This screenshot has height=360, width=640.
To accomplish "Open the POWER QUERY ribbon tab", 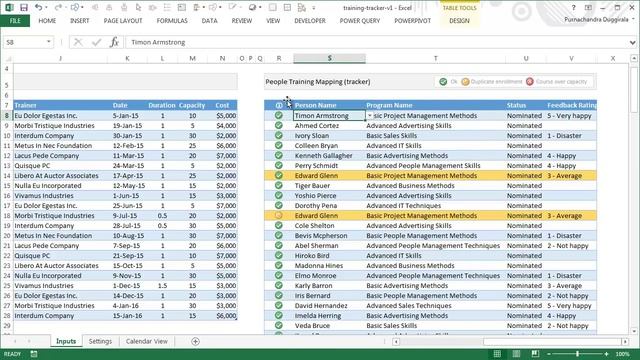I will 360,20.
